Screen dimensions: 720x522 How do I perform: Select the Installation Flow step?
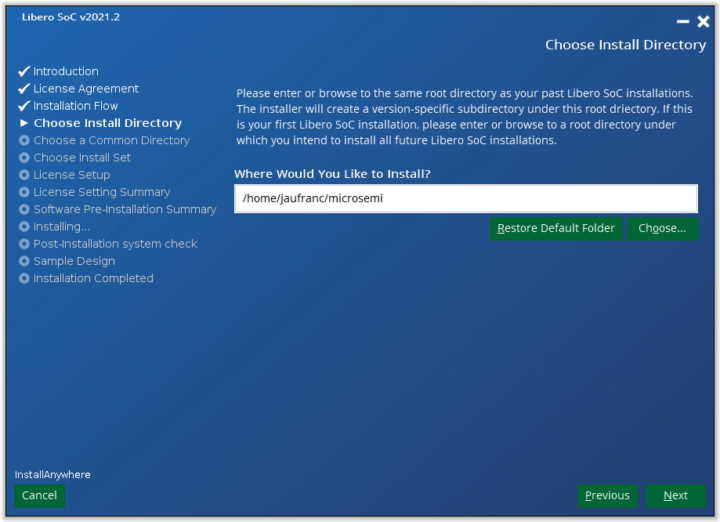tap(75, 106)
